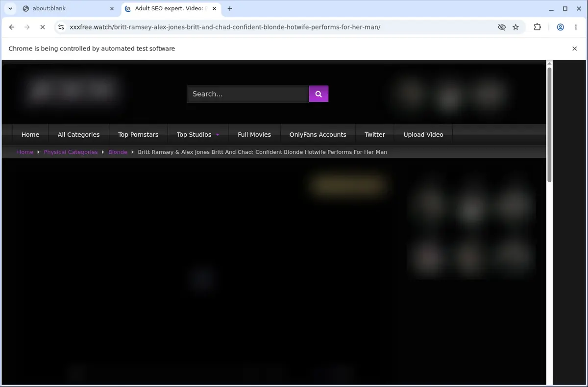This screenshot has width=588, height=387.
Task: Click the page vertical scrollbar
Action: pyautogui.click(x=549, y=125)
